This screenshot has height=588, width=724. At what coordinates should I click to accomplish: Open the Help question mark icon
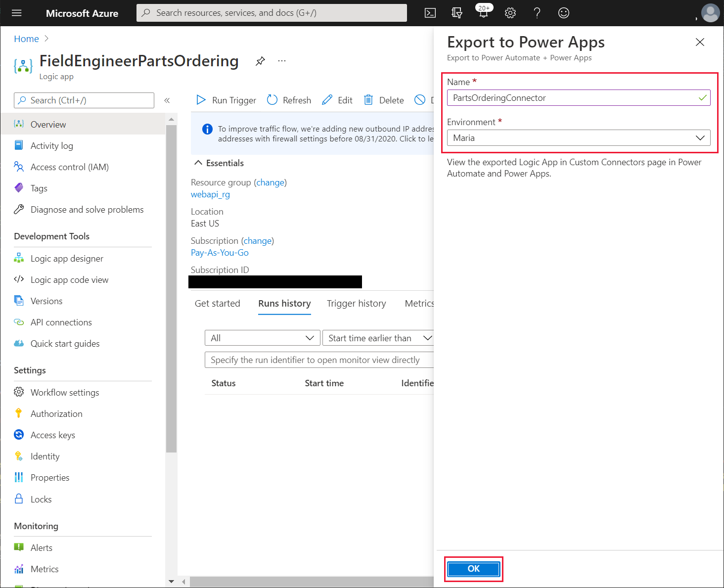coord(537,13)
